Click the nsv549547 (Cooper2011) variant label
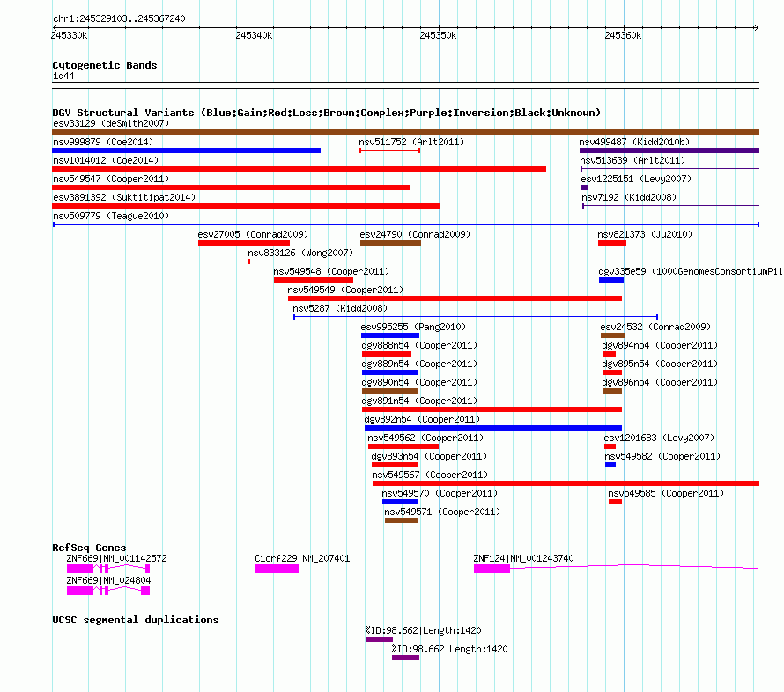Viewport: 784px width, 692px height. [x=111, y=179]
